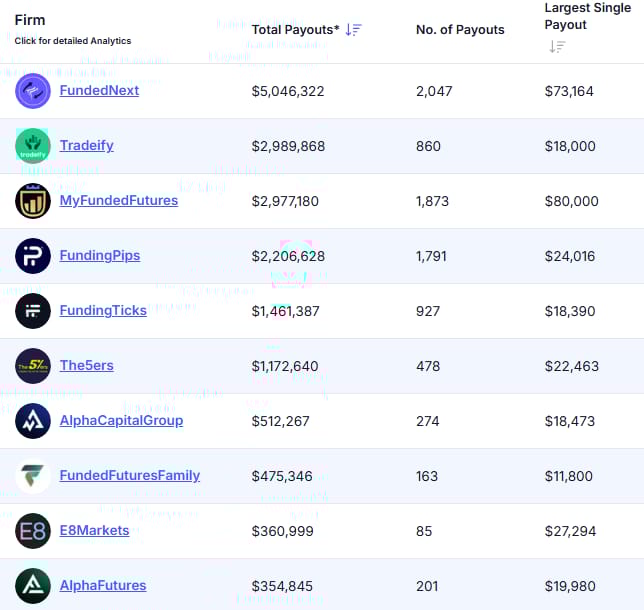The image size is (644, 610).
Task: Open the The5ers firm link
Action: pyautogui.click(x=87, y=366)
